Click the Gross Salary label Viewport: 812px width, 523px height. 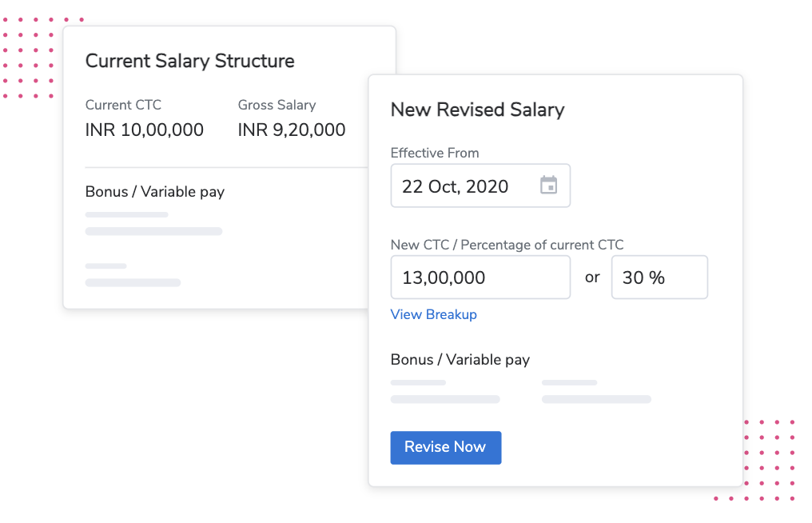[x=277, y=105]
